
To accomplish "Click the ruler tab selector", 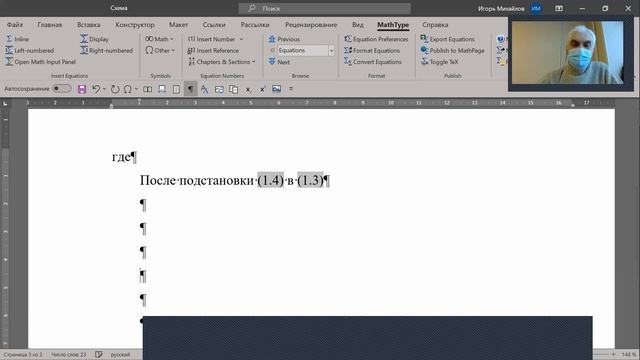I will pos(5,104).
